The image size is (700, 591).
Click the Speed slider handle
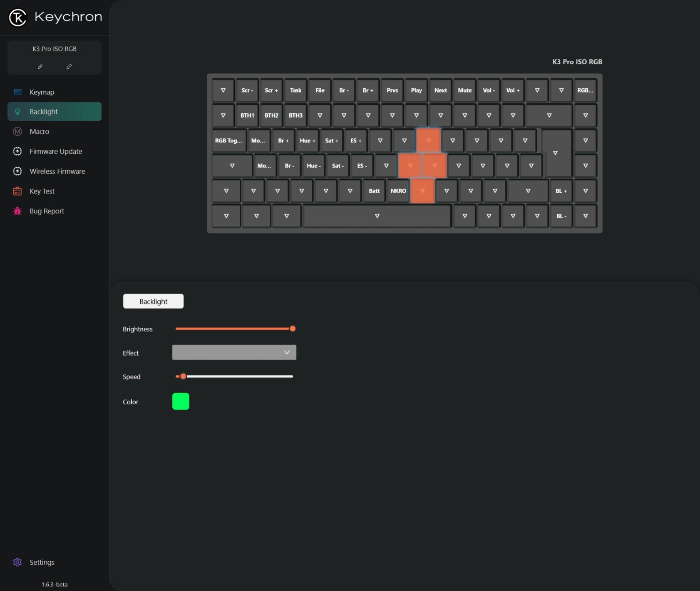coord(183,377)
